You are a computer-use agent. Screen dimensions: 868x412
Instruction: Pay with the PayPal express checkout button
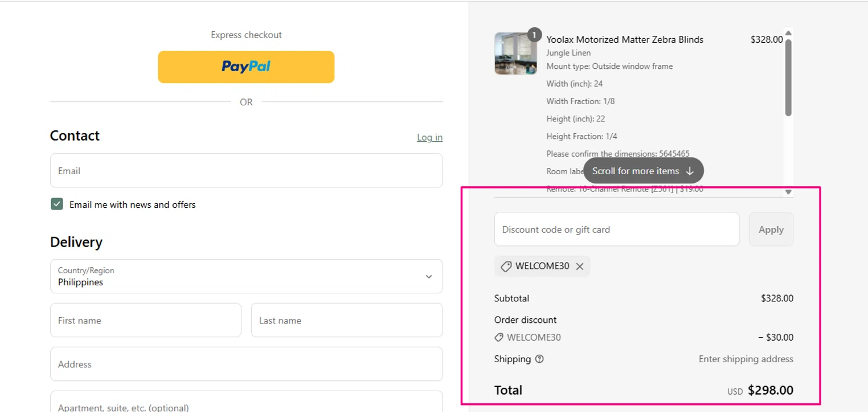(x=246, y=67)
